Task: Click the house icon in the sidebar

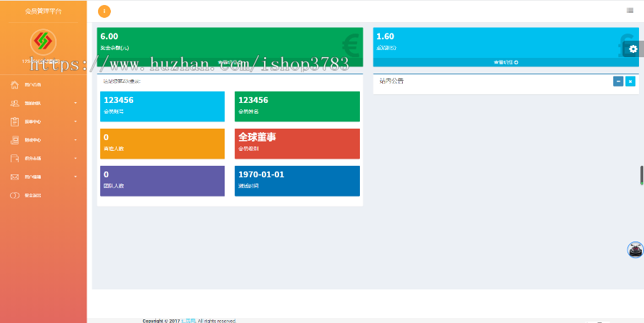Action: [x=15, y=85]
